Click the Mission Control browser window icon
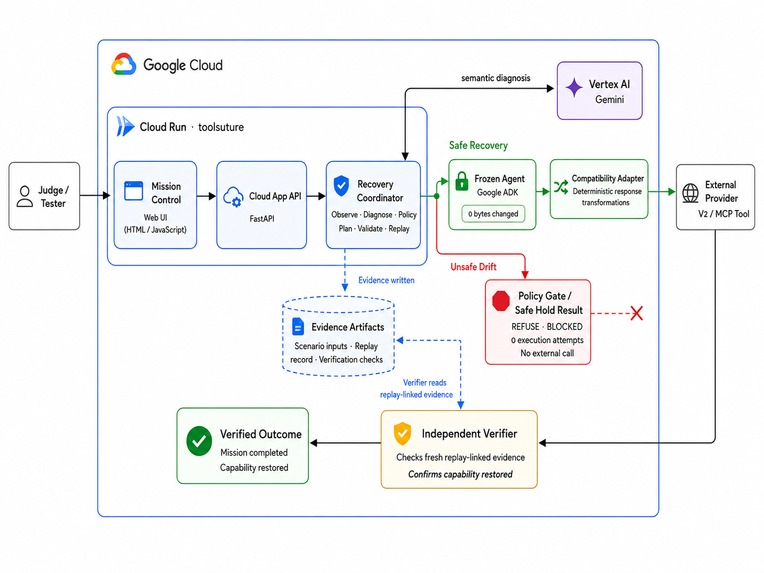The height and width of the screenshot is (573, 764). (x=134, y=191)
